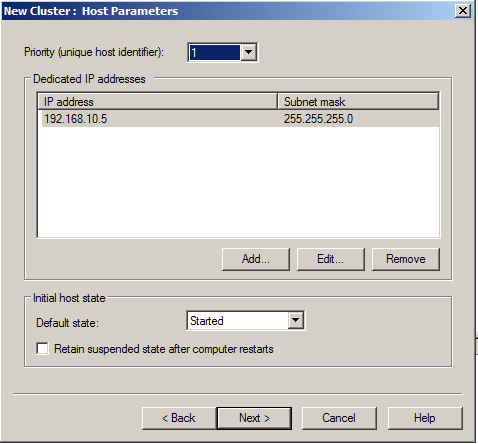
Task: Select the priority value field showing 1
Action: (x=214, y=53)
